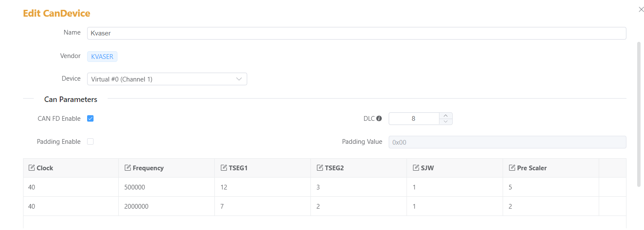Click the edit icon beside Clock header
The image size is (644, 230).
tap(32, 168)
